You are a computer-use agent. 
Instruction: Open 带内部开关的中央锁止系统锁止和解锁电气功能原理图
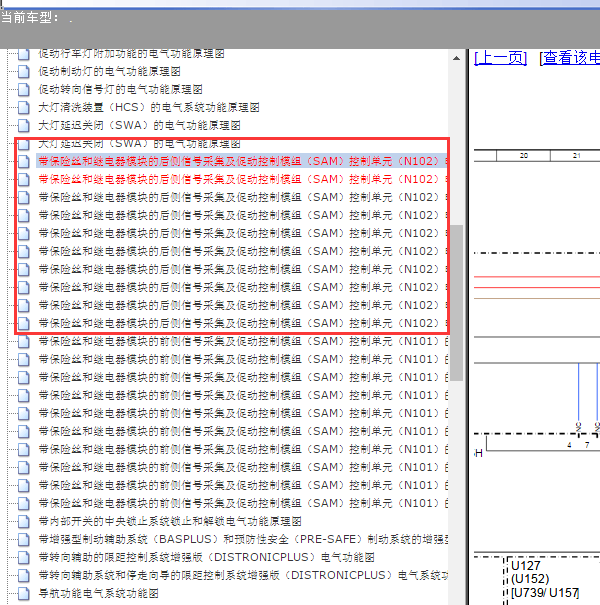point(170,521)
